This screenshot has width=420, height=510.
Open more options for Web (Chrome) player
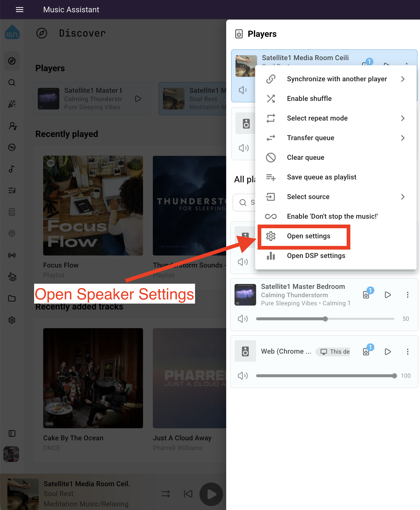pyautogui.click(x=408, y=352)
